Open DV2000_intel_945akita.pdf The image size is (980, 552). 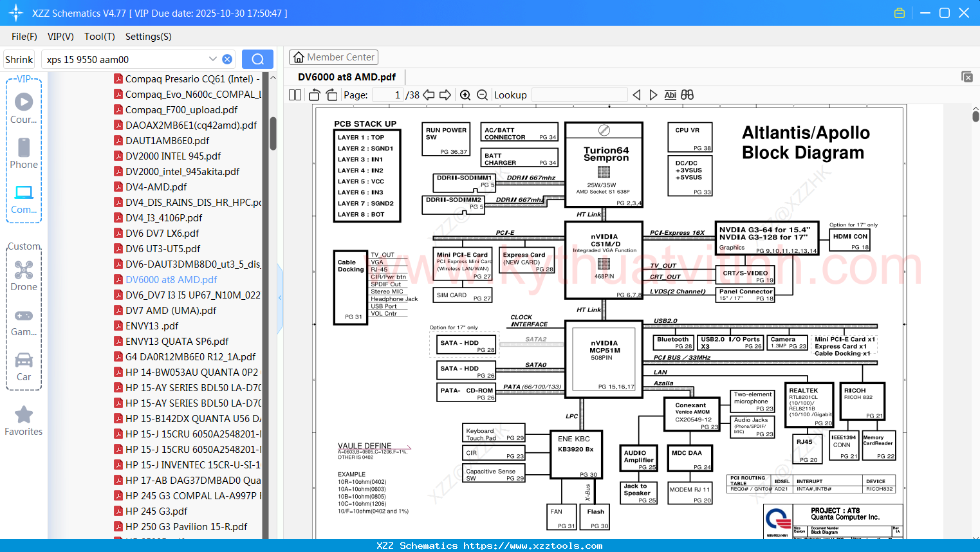click(x=177, y=172)
